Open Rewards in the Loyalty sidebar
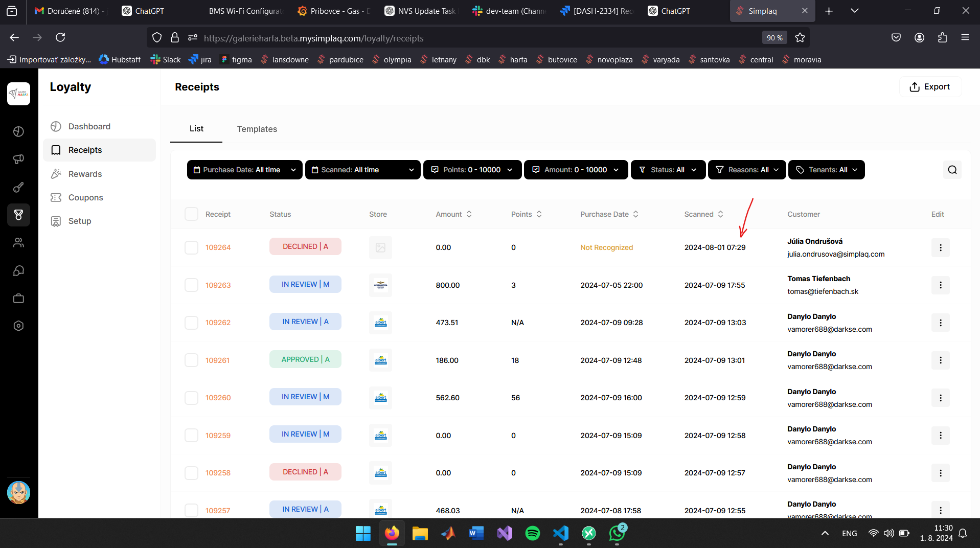980x548 pixels. coord(85,174)
